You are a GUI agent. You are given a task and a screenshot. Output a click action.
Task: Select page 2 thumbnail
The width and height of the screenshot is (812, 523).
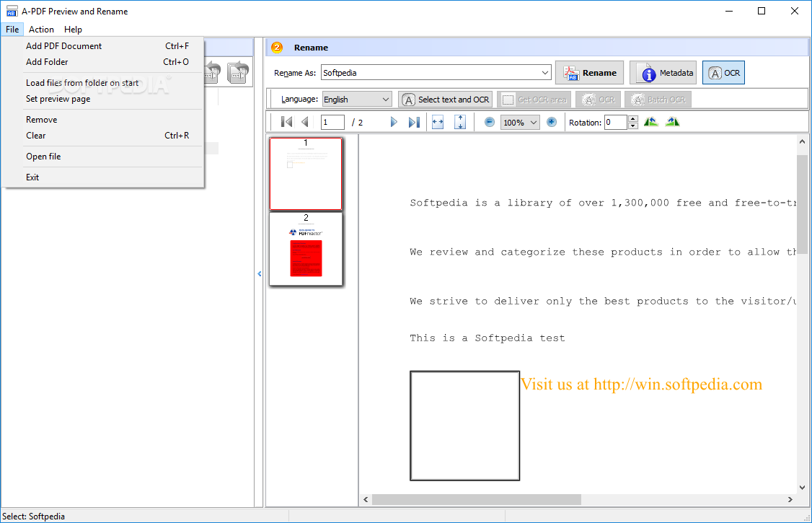(306, 249)
